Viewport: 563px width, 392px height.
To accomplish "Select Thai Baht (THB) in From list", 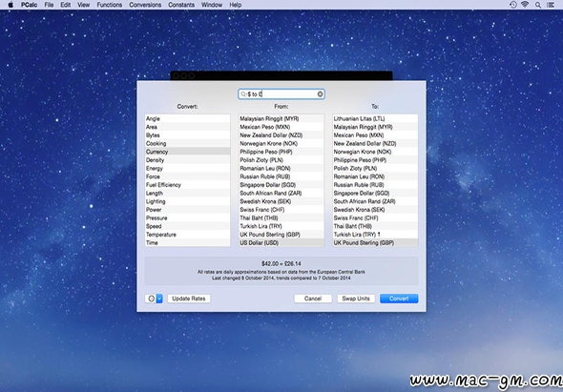I will point(281,217).
